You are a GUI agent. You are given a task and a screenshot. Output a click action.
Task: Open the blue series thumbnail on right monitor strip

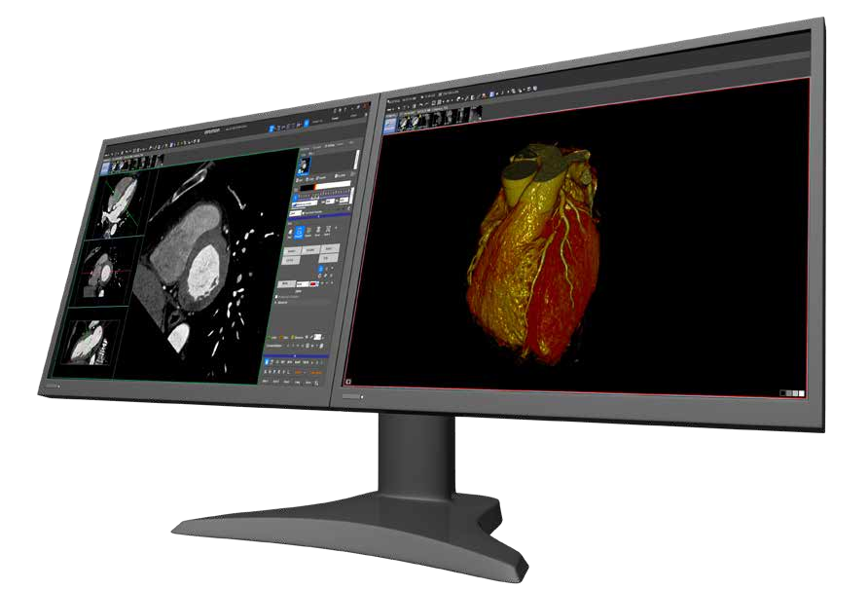point(390,126)
